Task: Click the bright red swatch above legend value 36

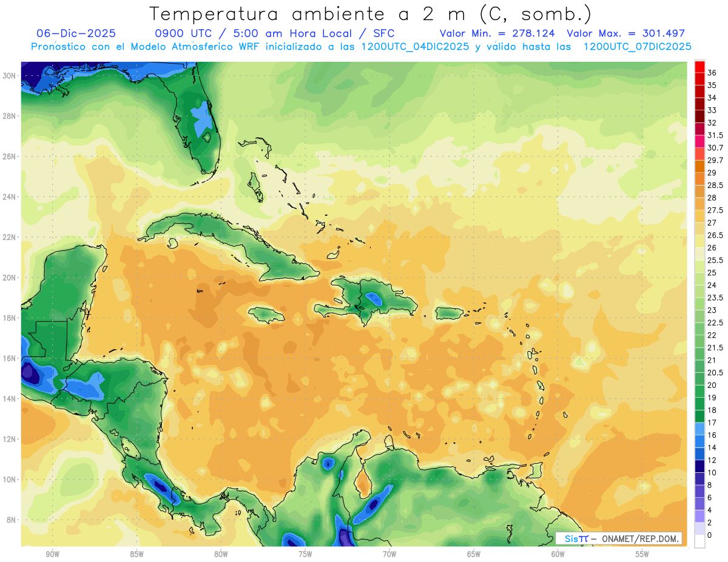Action: click(x=699, y=66)
